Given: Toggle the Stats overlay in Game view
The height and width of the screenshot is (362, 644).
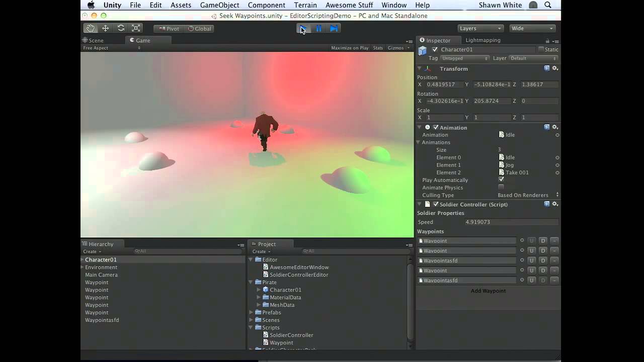Looking at the screenshot, I should pyautogui.click(x=378, y=48).
